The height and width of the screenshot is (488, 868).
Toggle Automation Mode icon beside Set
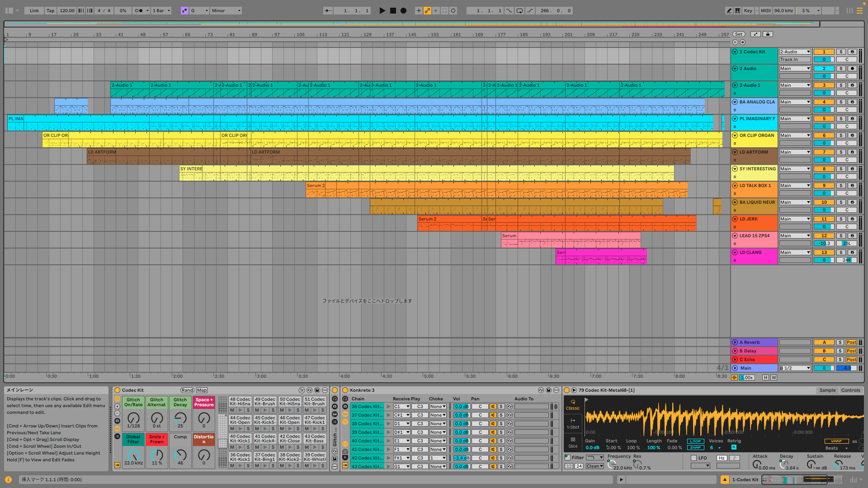755,34
